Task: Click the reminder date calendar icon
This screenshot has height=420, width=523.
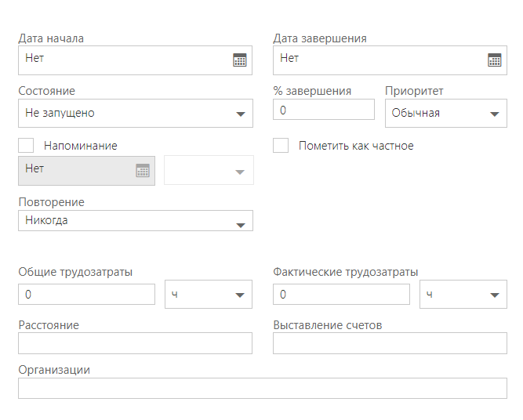Action: click(143, 171)
